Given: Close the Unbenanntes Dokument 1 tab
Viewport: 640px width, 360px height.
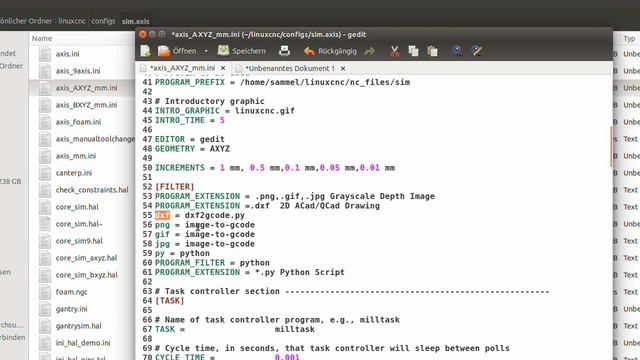Looking at the screenshot, I should 343,68.
